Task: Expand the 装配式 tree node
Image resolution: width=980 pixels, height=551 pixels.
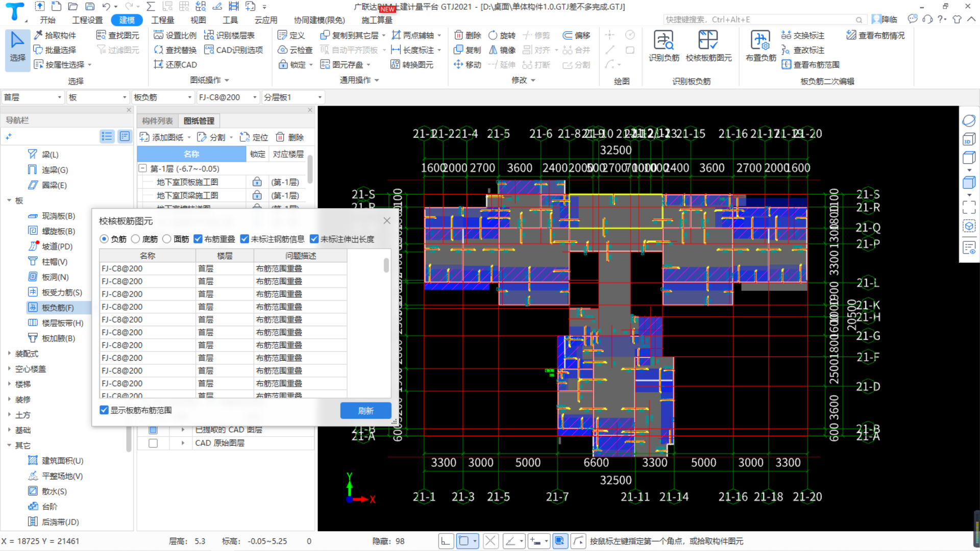Action: click(x=9, y=353)
